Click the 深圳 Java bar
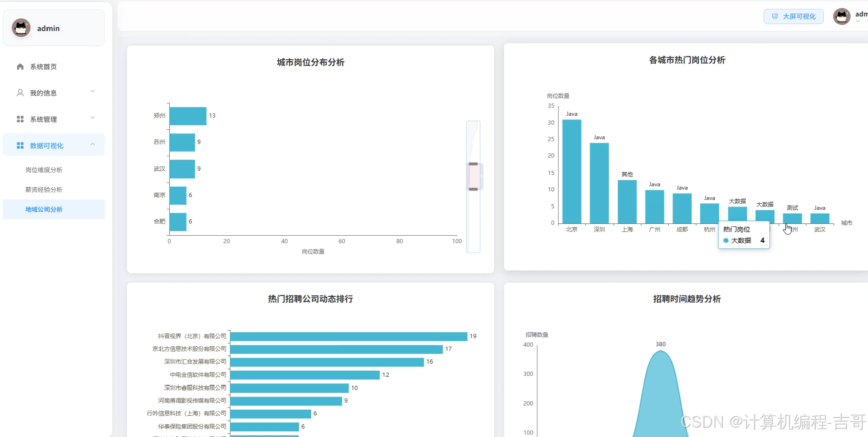Viewport: 868px width, 437px height. point(599,183)
